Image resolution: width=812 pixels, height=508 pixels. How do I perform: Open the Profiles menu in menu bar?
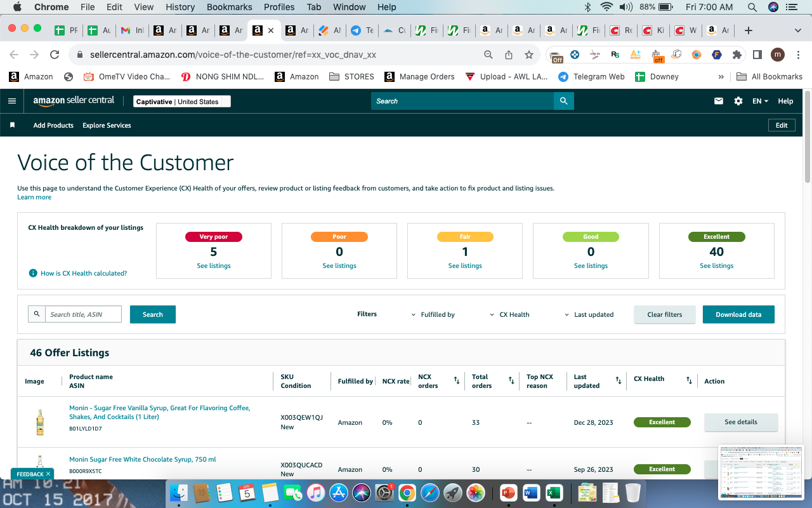(279, 7)
